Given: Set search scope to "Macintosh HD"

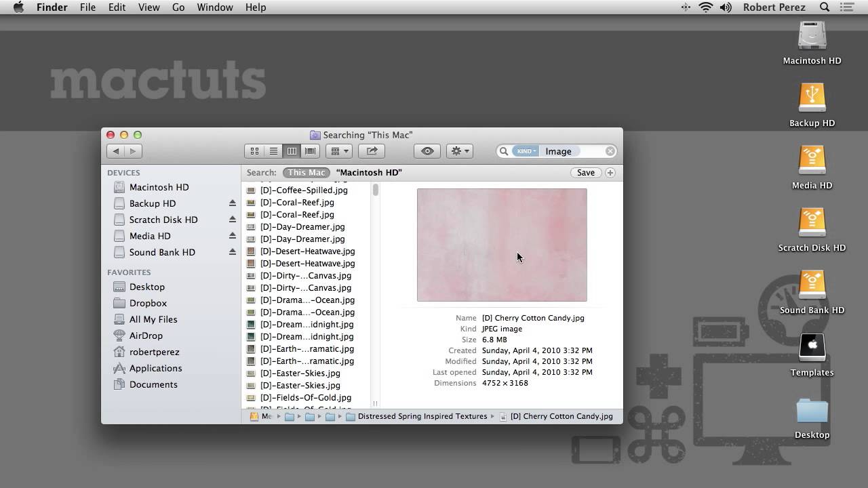Looking at the screenshot, I should pos(369,172).
